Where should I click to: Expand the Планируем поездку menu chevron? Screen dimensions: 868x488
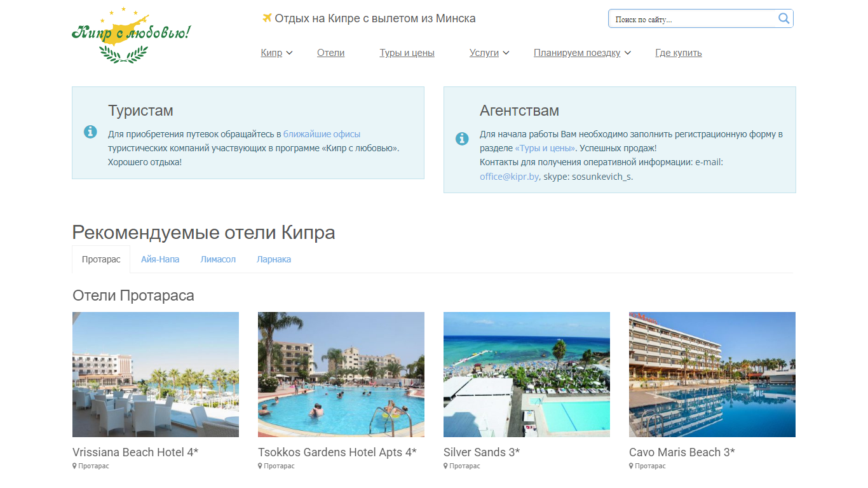627,53
